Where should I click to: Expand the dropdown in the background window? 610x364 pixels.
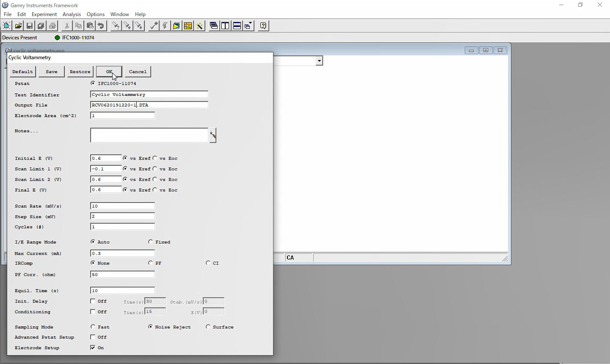pos(319,61)
